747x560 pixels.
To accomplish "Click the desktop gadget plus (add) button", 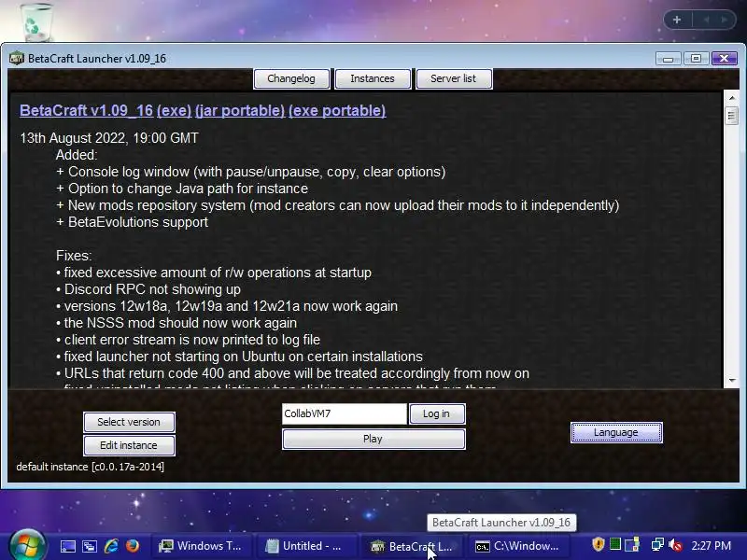I will click(x=677, y=20).
